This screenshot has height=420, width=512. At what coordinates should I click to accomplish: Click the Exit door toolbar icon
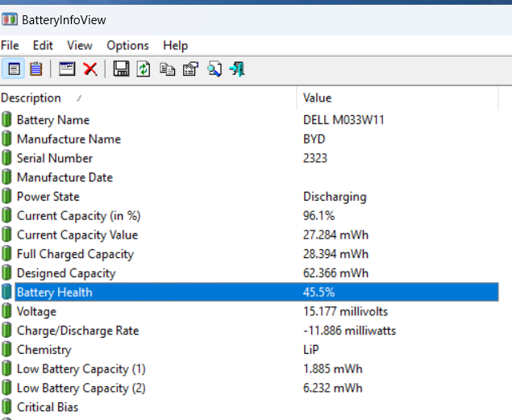(x=237, y=69)
